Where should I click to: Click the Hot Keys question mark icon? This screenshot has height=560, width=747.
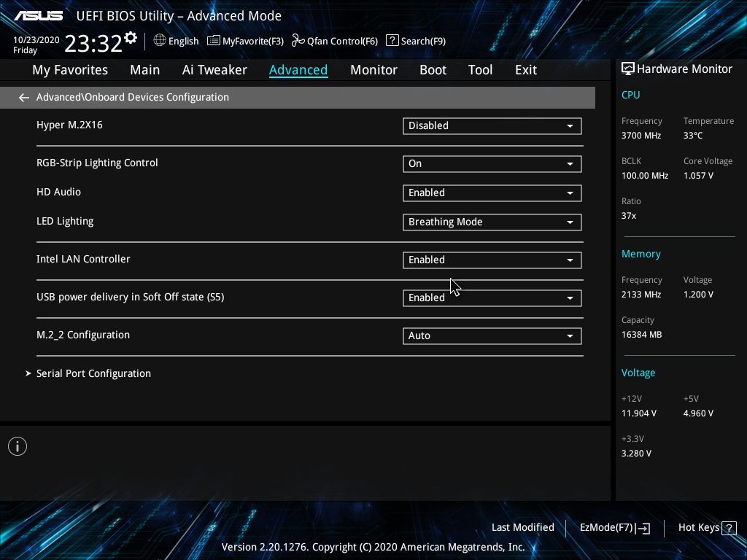(729, 528)
